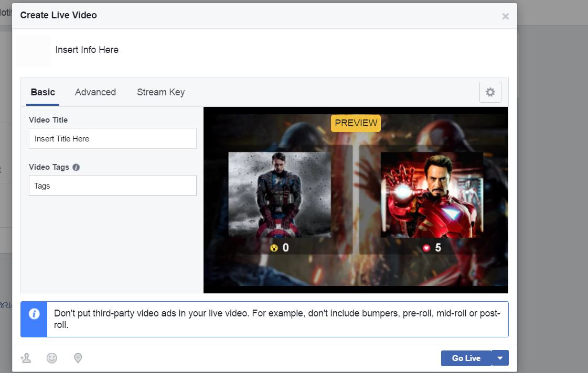Click the Tags input field
The height and width of the screenshot is (373, 588).
coord(112,185)
